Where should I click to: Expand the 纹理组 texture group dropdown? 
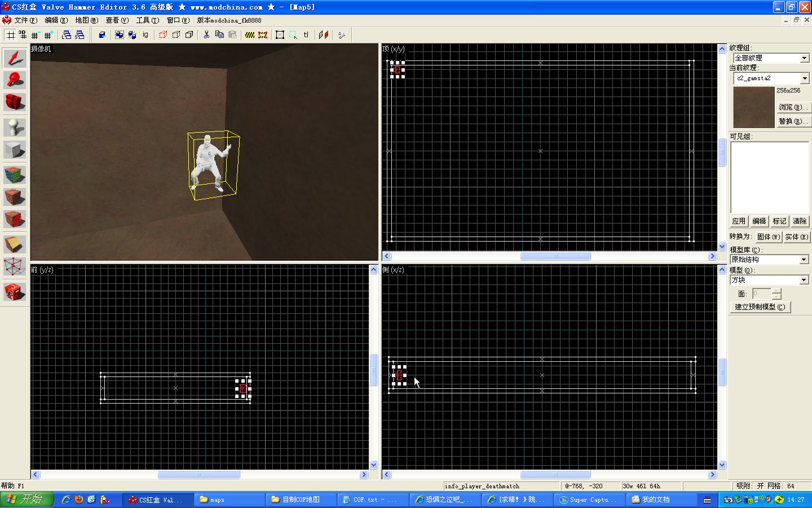(x=805, y=58)
